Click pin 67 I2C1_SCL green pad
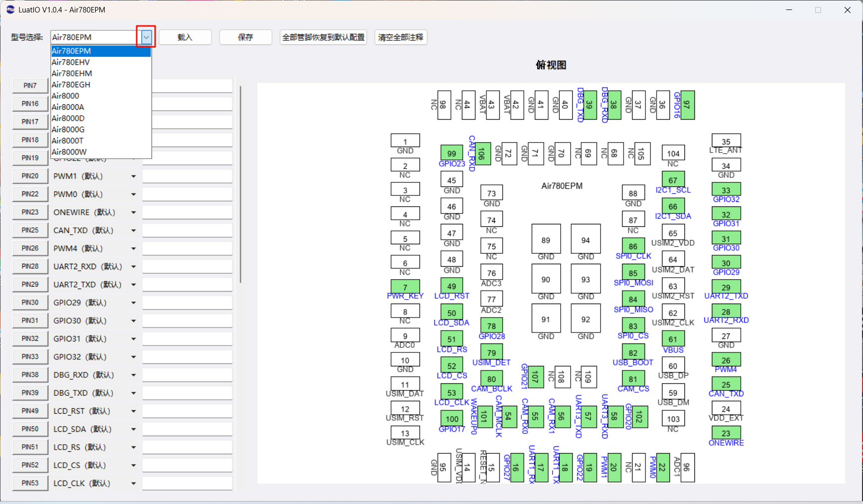The width and height of the screenshot is (863, 504). (673, 179)
